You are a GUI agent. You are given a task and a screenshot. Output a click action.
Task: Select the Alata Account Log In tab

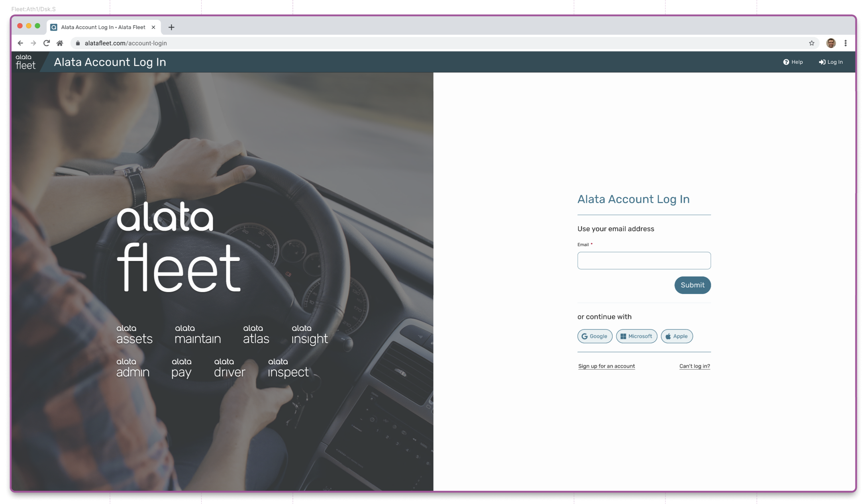pyautogui.click(x=103, y=27)
